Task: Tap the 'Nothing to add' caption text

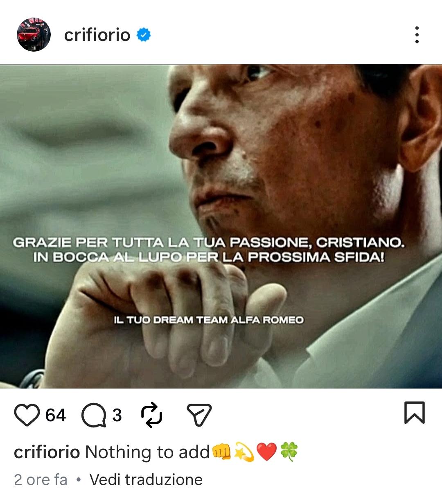Action: point(147,452)
